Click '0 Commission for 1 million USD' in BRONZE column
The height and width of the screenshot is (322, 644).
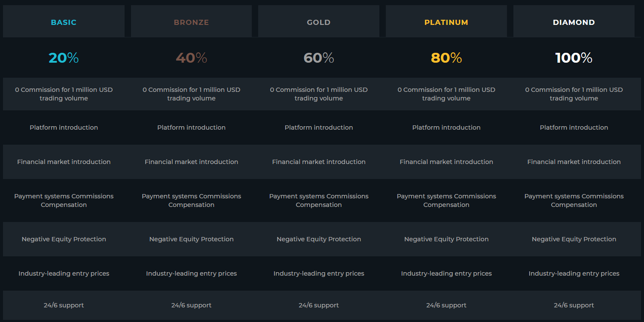(191, 90)
